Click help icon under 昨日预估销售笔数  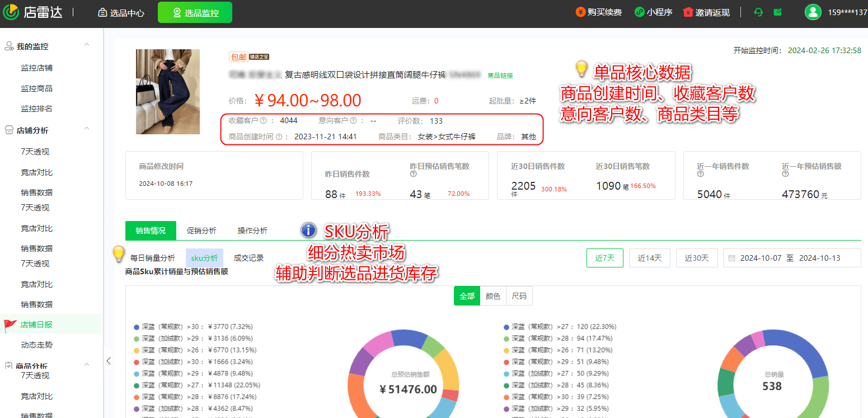point(413,174)
